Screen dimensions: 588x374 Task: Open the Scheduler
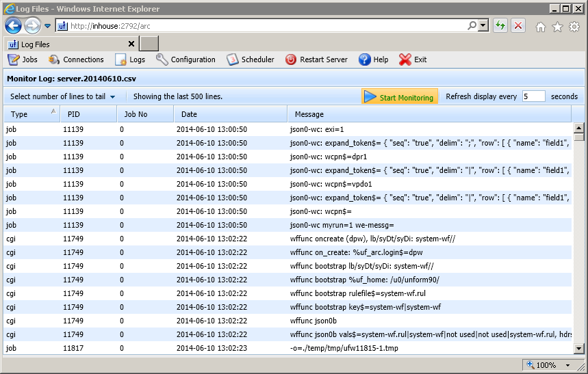coord(233,59)
